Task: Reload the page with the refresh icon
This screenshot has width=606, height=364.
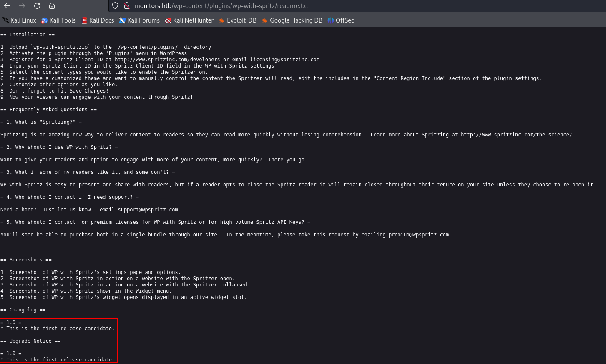Action: 37,6
